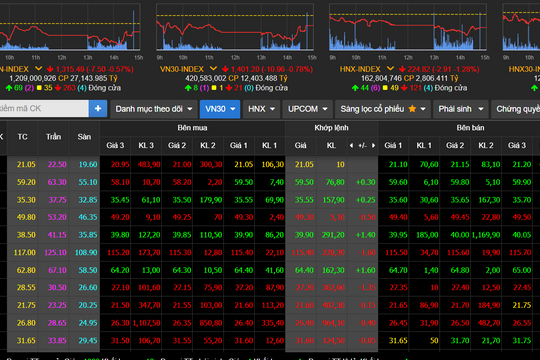Image resolution: width=540 pixels, height=360 pixels.
Task: Click sell volume 1,169,90
Action: pyautogui.click(x=486, y=235)
